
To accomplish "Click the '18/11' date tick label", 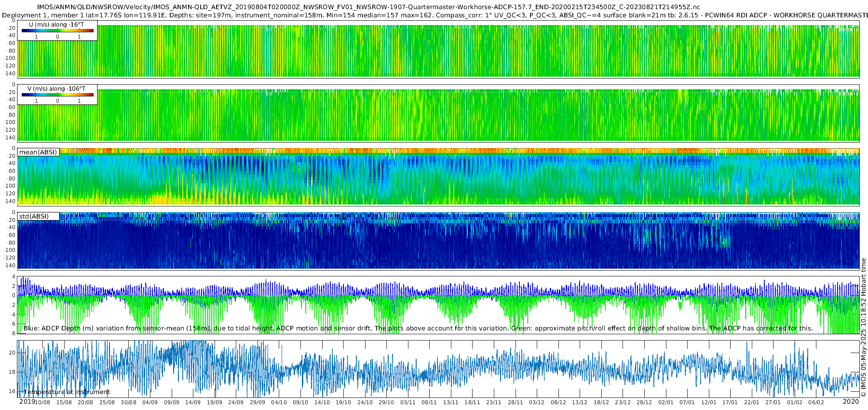I will pyautogui.click(x=472, y=402).
